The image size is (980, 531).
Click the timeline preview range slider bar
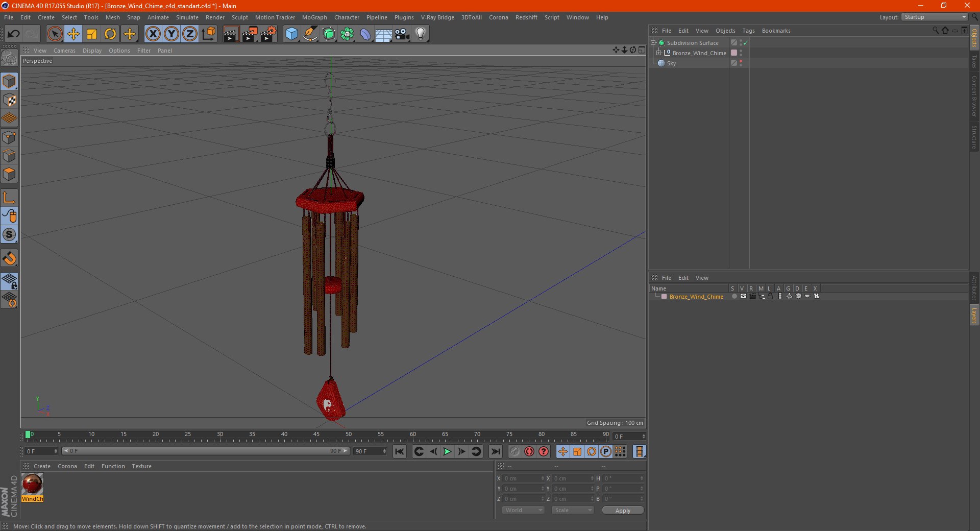(206, 451)
